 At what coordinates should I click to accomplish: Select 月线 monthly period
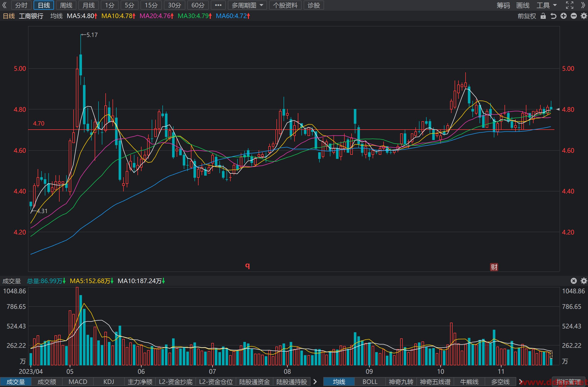tap(89, 5)
